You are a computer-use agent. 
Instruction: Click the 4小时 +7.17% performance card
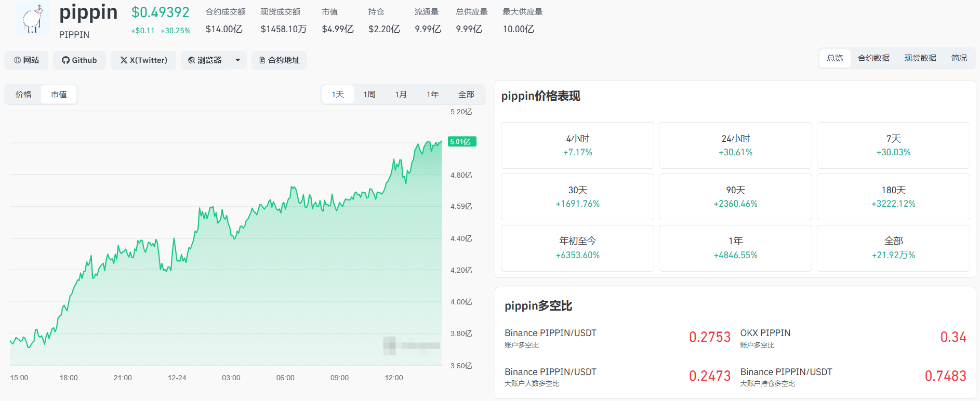pos(577,145)
